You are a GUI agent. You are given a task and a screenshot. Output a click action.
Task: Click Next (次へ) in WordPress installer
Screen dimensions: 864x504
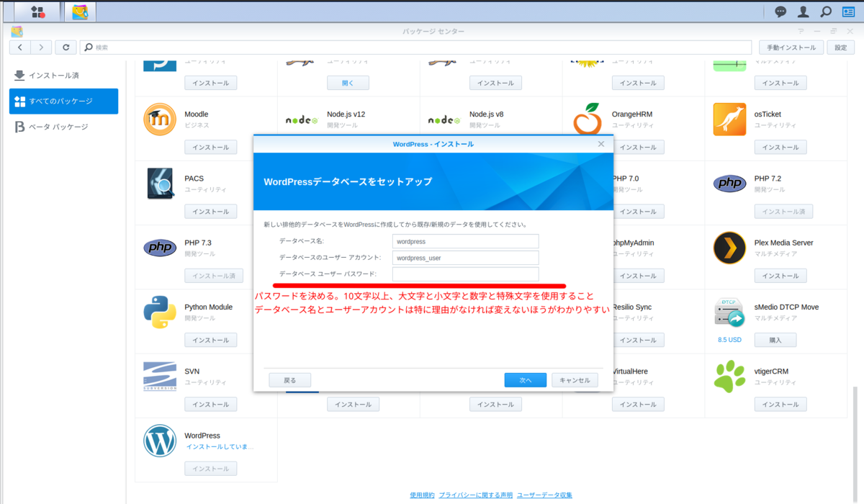(526, 380)
